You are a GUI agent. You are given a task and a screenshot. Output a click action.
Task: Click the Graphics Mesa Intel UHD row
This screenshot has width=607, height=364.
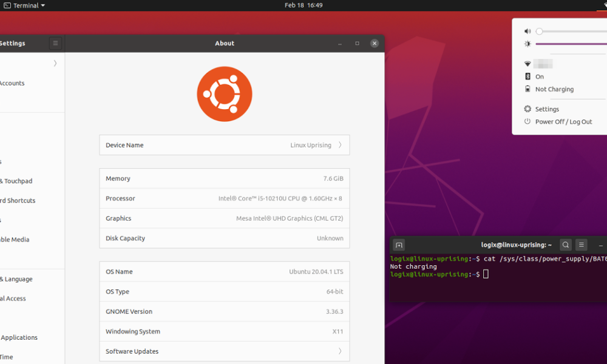coord(225,218)
